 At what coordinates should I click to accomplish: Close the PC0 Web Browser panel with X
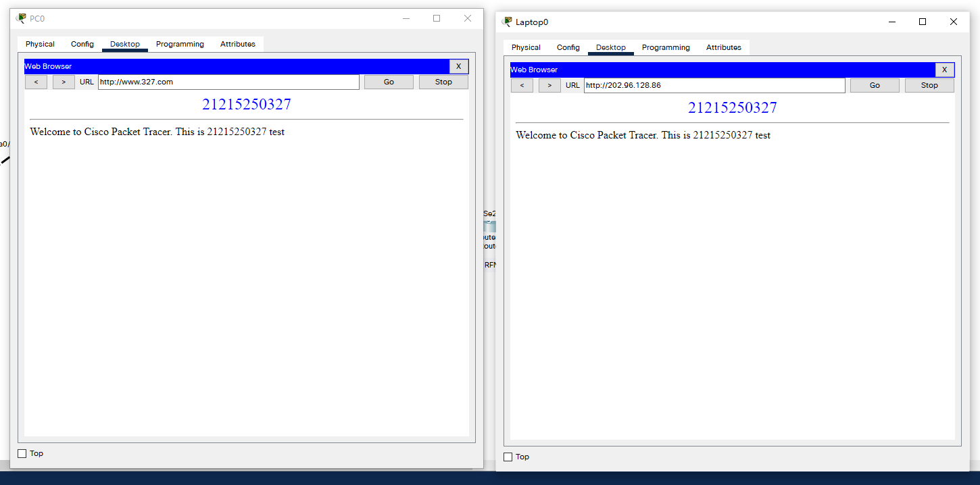pyautogui.click(x=458, y=66)
